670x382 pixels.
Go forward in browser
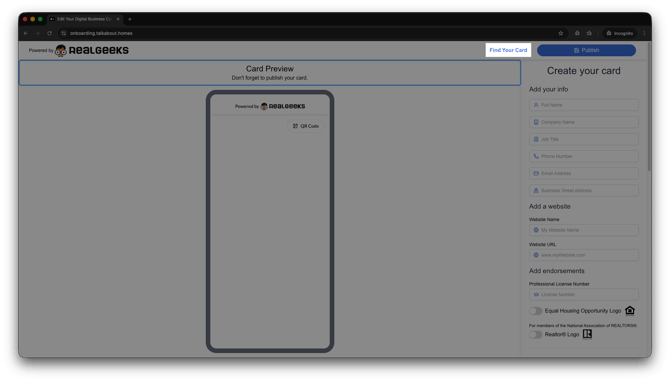coord(38,33)
